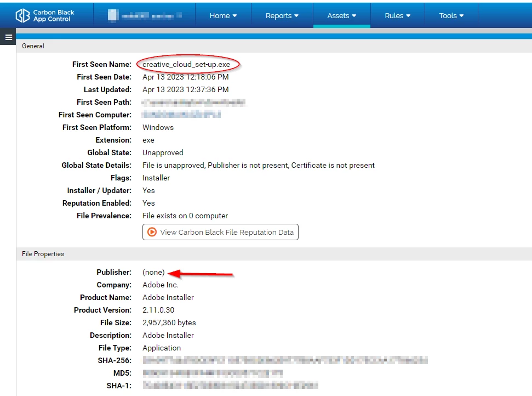Click the Publisher label

(114, 272)
